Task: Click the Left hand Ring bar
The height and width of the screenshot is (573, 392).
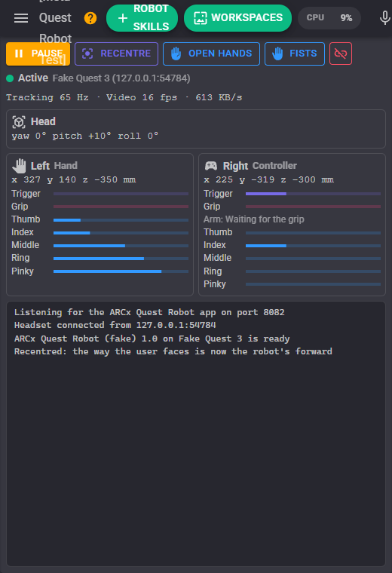Action: pos(121,259)
